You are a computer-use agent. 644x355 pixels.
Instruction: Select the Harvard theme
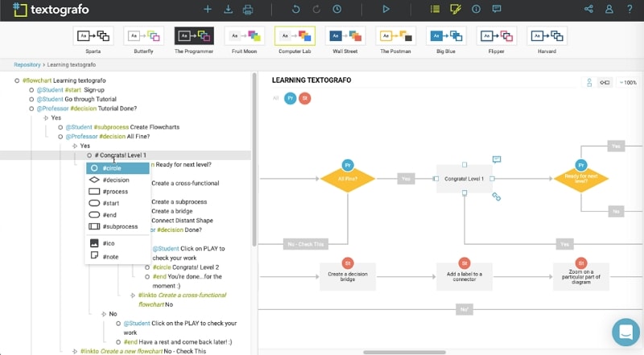(x=547, y=40)
